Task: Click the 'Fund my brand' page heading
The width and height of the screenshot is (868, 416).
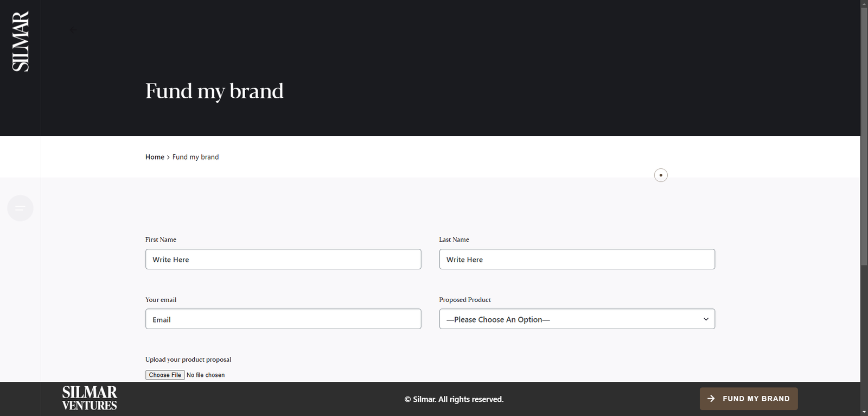Action: [214, 91]
